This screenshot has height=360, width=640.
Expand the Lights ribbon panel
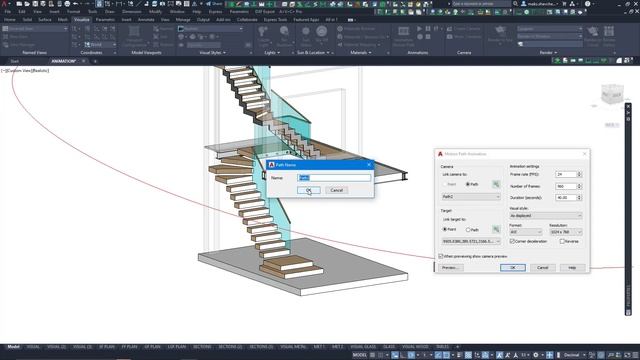(x=272, y=53)
